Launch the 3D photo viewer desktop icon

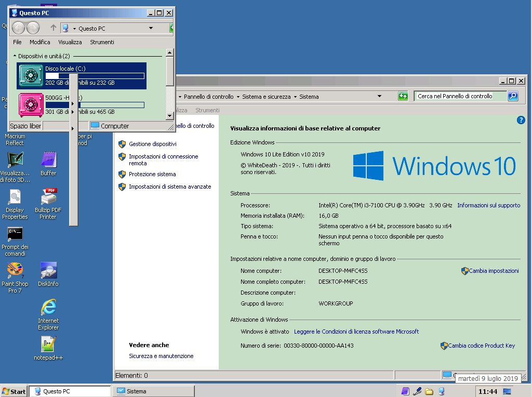tap(15, 167)
